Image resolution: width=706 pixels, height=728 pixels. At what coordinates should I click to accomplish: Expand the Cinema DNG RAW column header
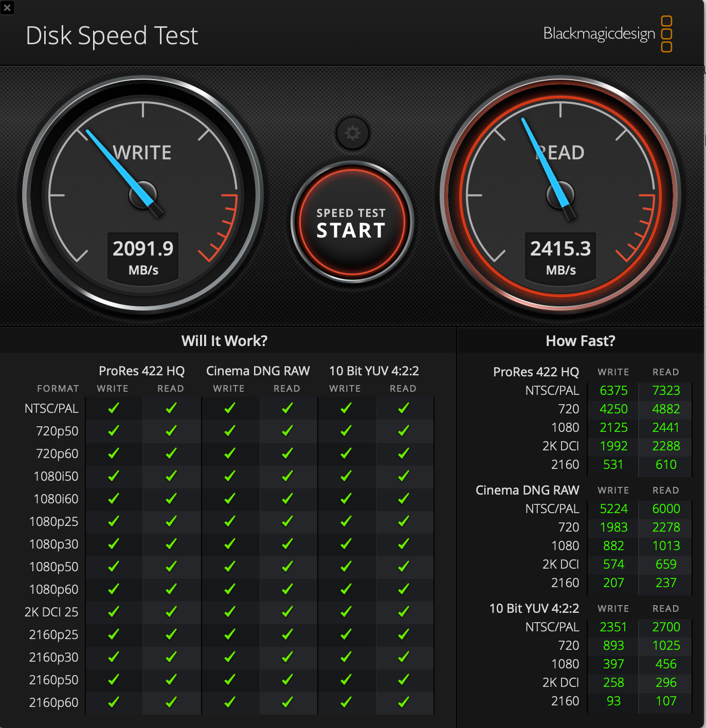point(258,371)
